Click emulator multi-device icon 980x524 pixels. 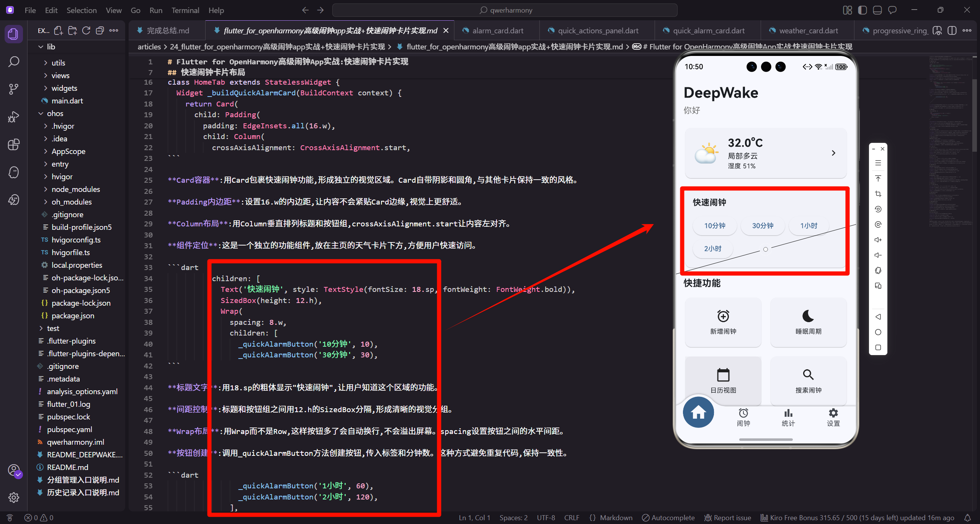tap(878, 286)
